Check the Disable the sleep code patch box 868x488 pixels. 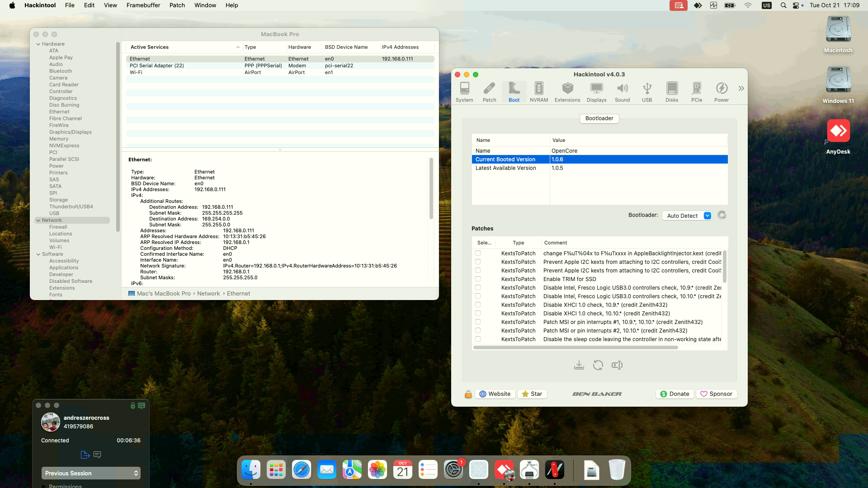[x=478, y=339]
